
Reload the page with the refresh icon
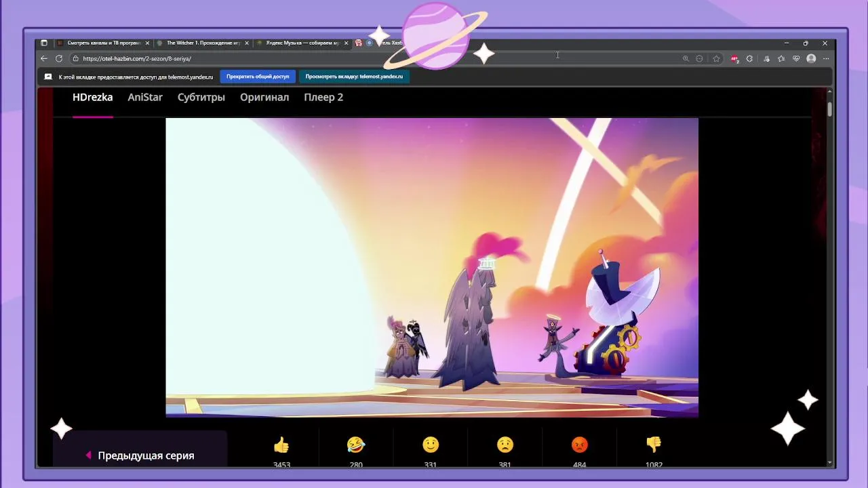[x=59, y=59]
